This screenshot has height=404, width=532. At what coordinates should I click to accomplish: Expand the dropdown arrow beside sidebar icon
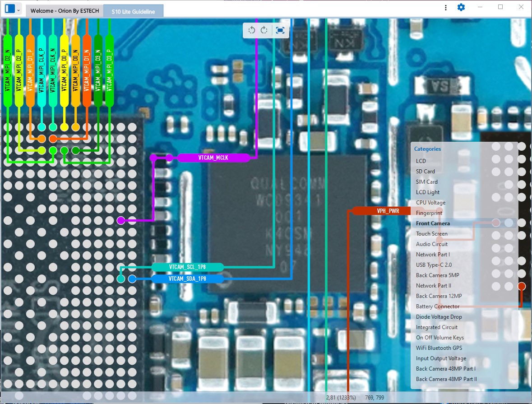(19, 10)
